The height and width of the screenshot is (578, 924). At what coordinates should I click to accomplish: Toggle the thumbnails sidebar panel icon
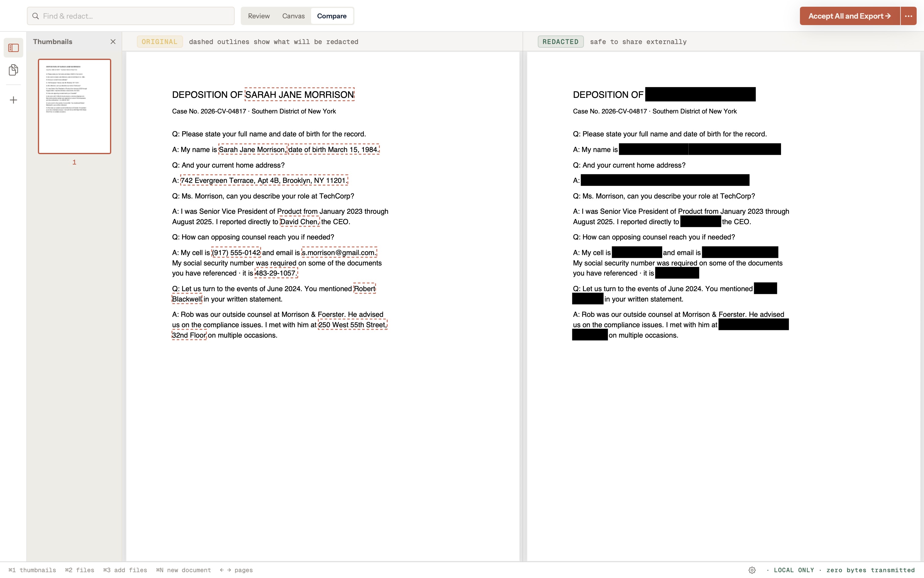pos(13,48)
